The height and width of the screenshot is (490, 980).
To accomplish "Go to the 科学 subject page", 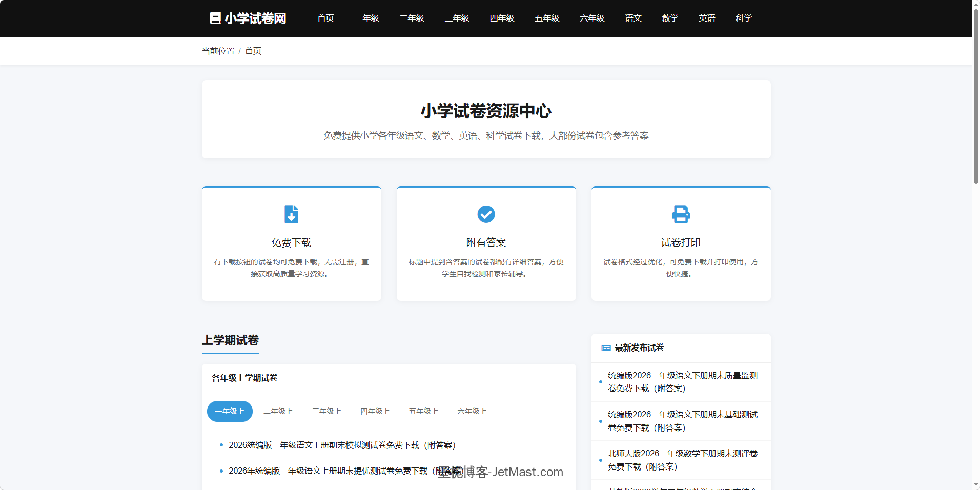I will click(x=744, y=18).
